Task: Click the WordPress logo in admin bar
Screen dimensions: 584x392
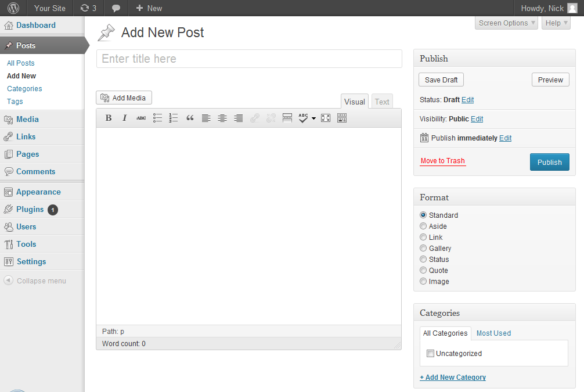Action: (13, 8)
